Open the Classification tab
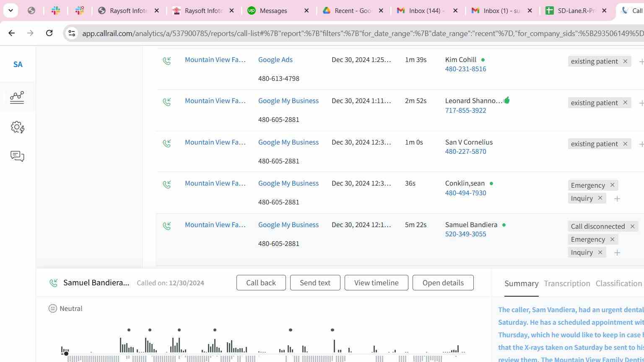644x362 pixels. click(619, 284)
